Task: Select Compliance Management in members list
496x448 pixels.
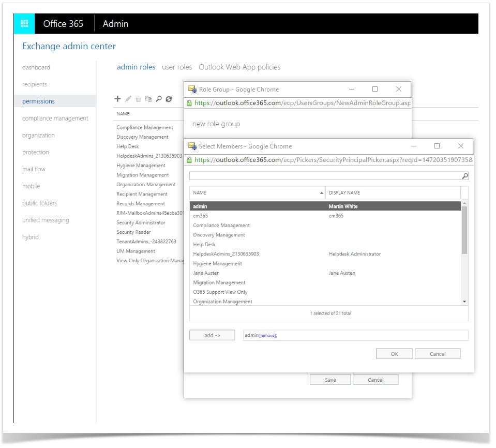Action: click(x=325, y=225)
